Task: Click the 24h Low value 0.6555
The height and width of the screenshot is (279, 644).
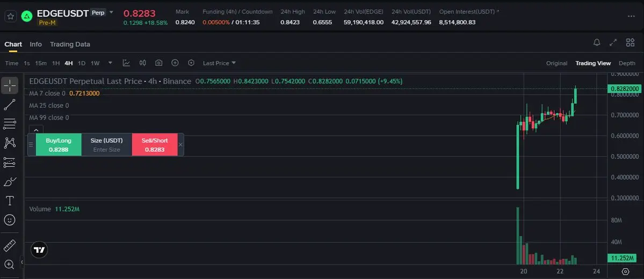Action: [322, 22]
